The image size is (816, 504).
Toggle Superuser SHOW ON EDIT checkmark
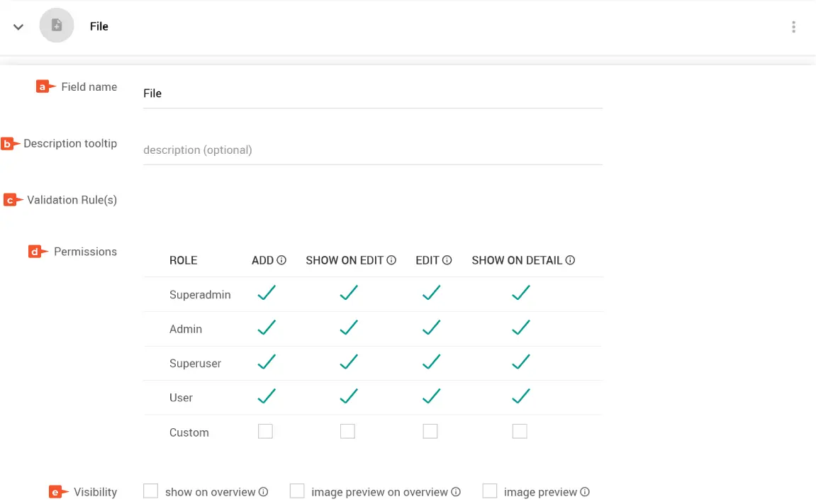(348, 362)
